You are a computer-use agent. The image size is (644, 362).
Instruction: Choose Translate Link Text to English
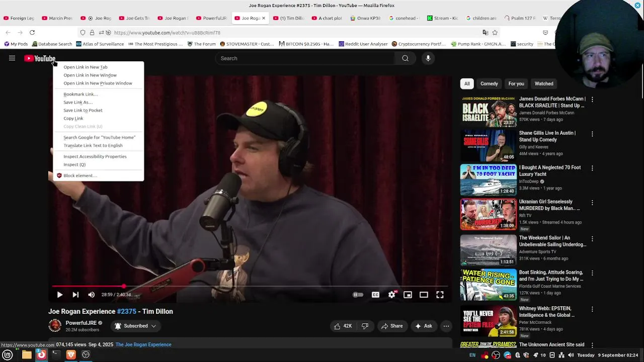(98, 145)
